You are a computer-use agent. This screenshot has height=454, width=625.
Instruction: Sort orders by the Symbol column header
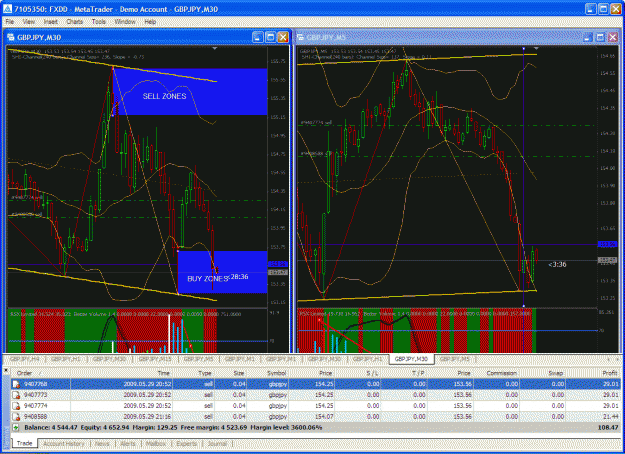(267, 373)
